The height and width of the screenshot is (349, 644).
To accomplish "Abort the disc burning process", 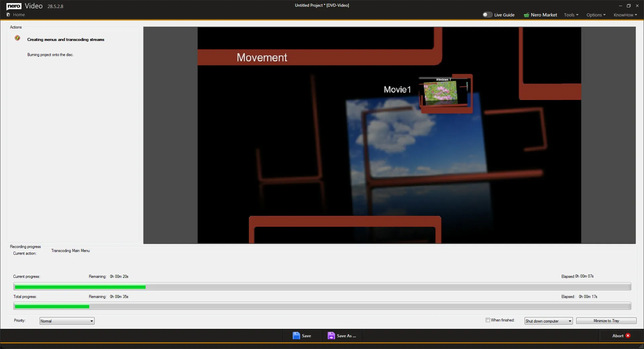I will point(621,336).
